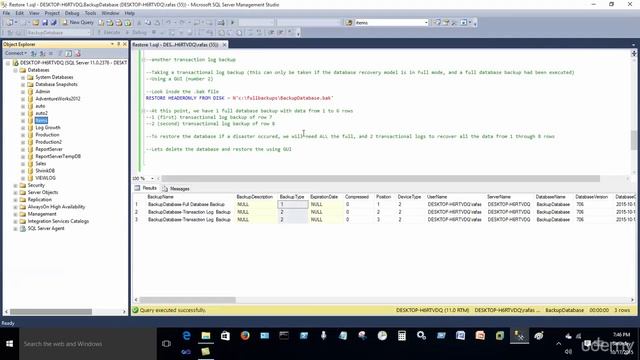Collapse the server node DESKTOP-H6RTVDQ

click(8, 63)
